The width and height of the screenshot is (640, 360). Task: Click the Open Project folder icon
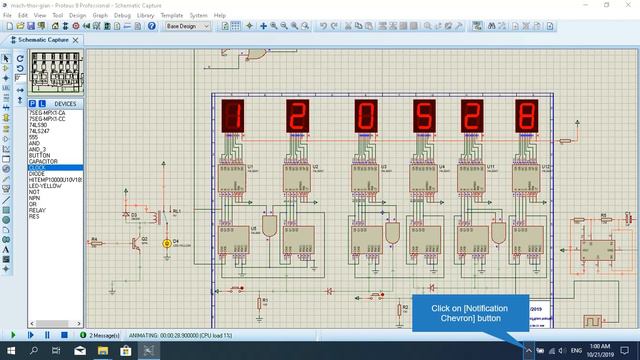(20, 26)
